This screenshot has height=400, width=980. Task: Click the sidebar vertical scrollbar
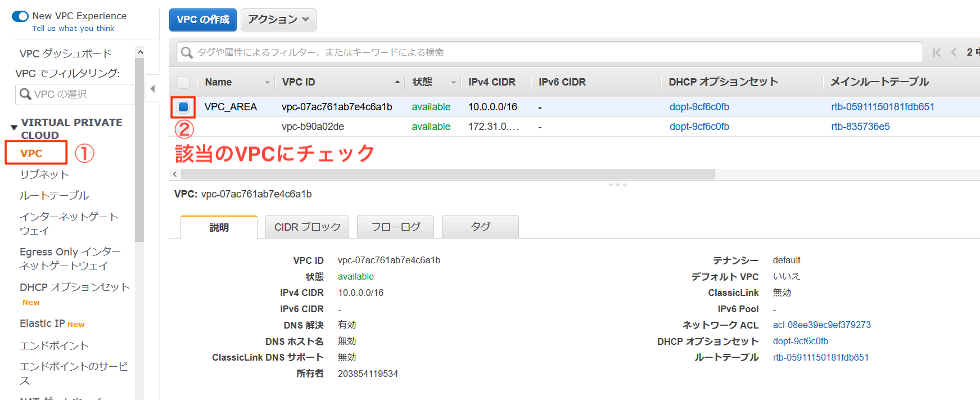pyautogui.click(x=139, y=149)
